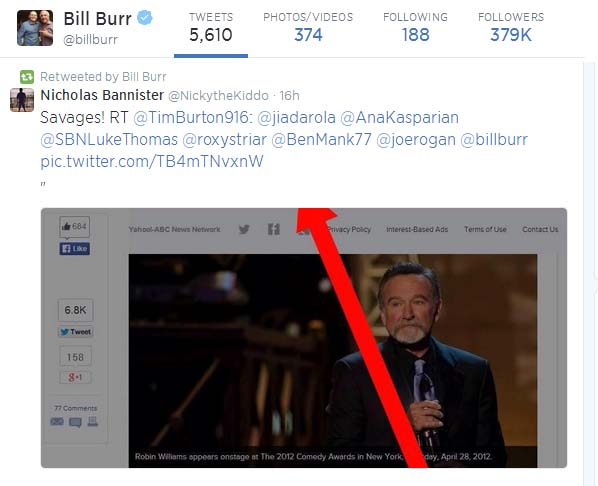Image resolution: width=598 pixels, height=486 pixels.
Task: Open the @AnaKasparian mention link
Action: [399, 117]
